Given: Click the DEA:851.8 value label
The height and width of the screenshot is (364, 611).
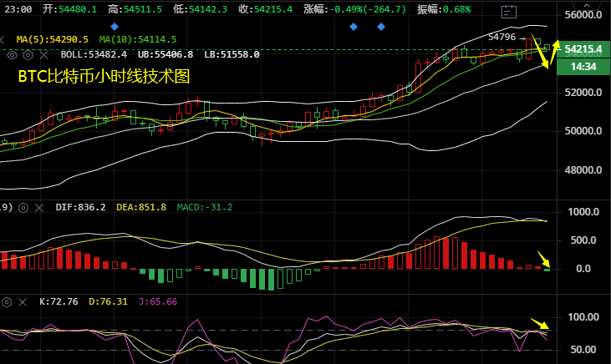Looking at the screenshot, I should [x=141, y=208].
